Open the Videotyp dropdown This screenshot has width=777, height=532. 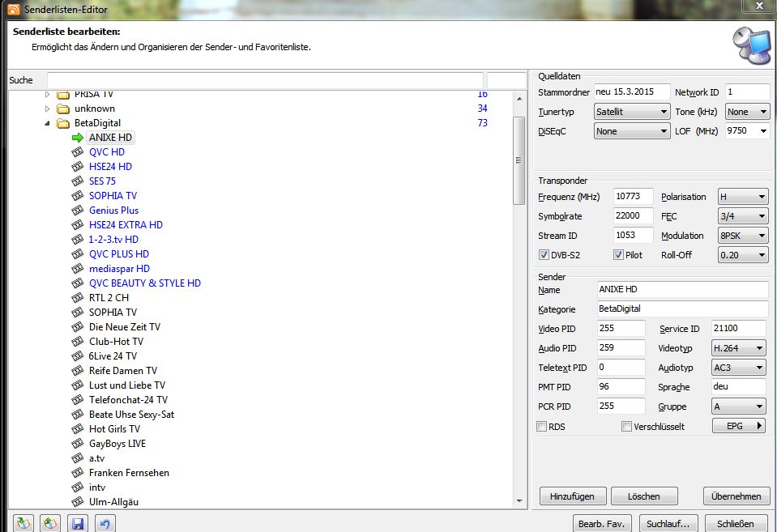click(738, 348)
